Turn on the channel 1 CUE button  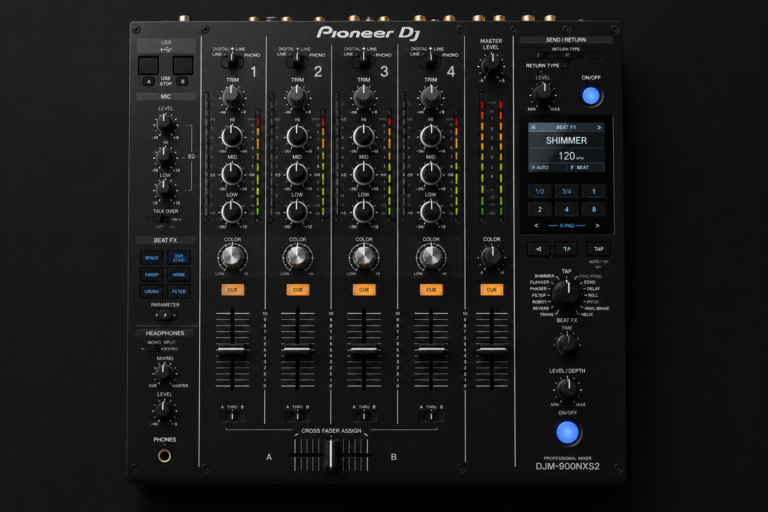[x=232, y=290]
